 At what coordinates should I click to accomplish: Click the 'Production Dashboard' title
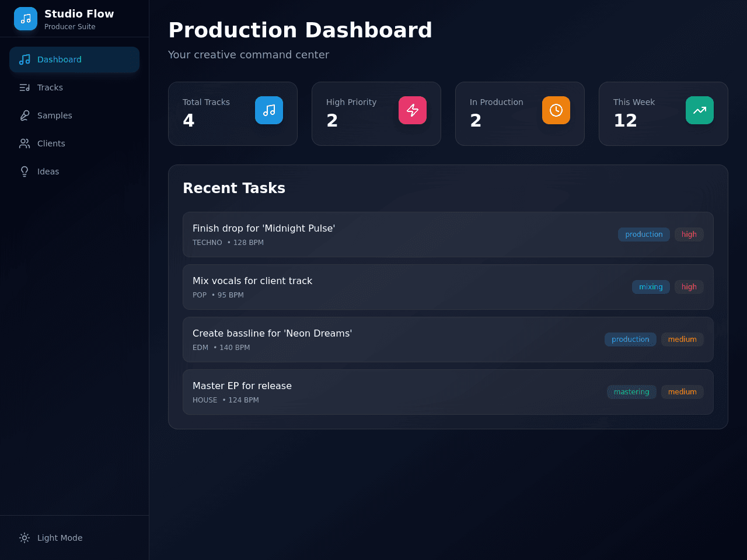pyautogui.click(x=300, y=30)
